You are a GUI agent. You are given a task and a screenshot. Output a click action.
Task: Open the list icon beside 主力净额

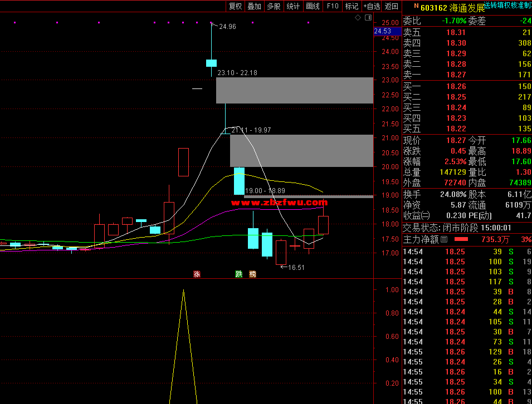point(444,240)
